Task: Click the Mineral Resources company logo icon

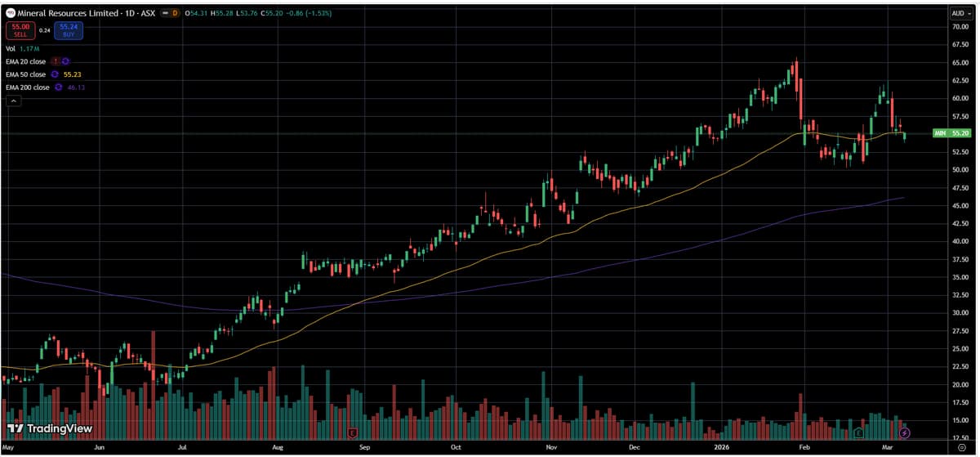Action: [x=10, y=13]
